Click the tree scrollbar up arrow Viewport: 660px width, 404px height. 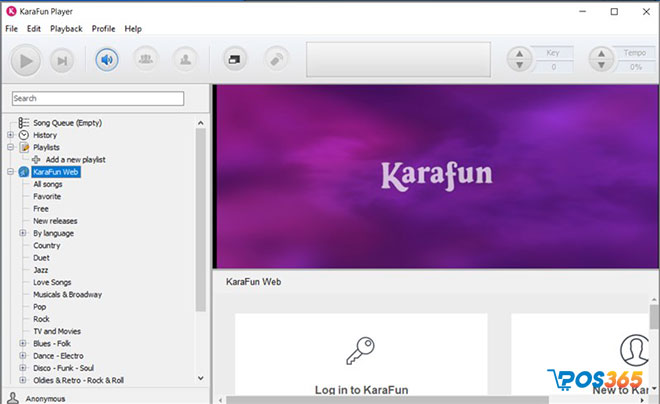tap(201, 123)
